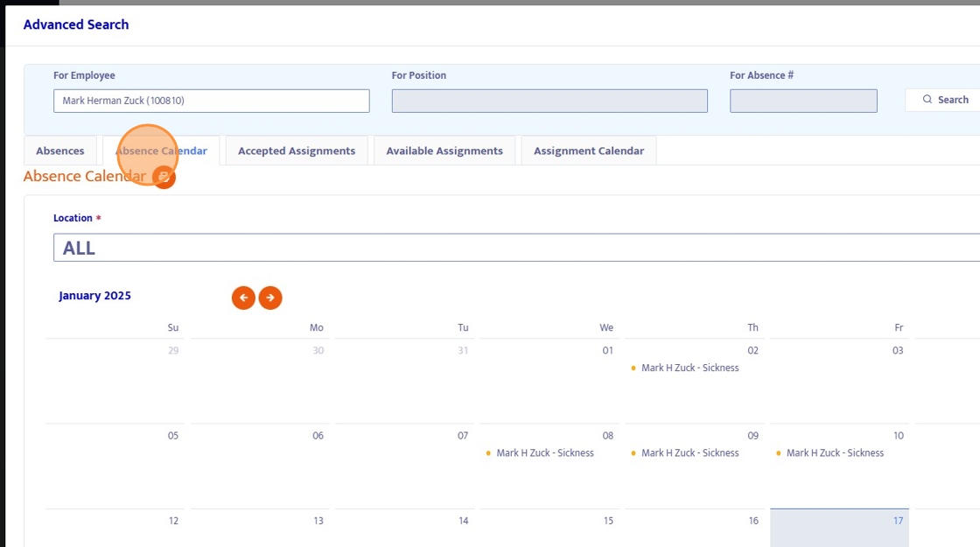Open the sickness absence on January 08
980x547 pixels.
coord(544,452)
